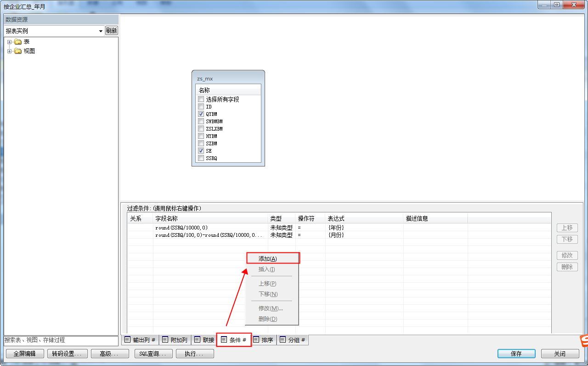
Task: Choose 添加(A) from the context menu
Action: (x=268, y=259)
